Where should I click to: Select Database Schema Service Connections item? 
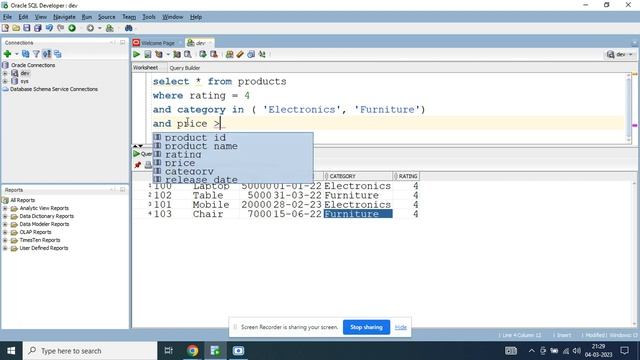[x=54, y=89]
